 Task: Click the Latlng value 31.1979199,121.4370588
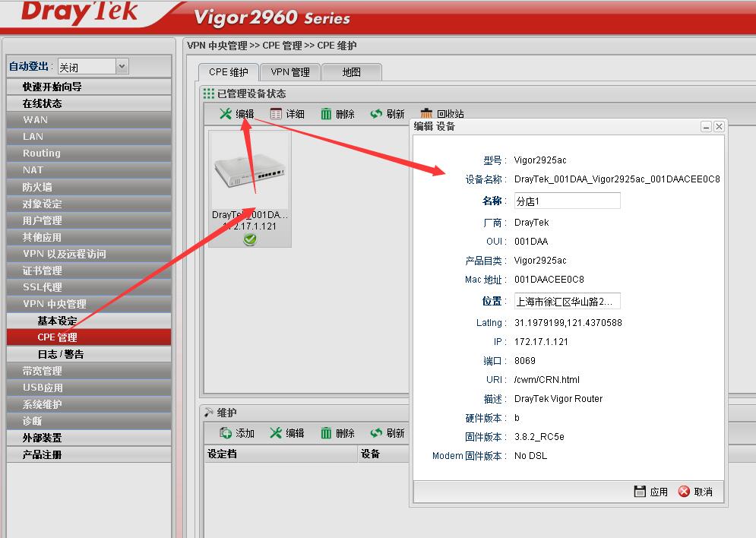click(x=568, y=322)
